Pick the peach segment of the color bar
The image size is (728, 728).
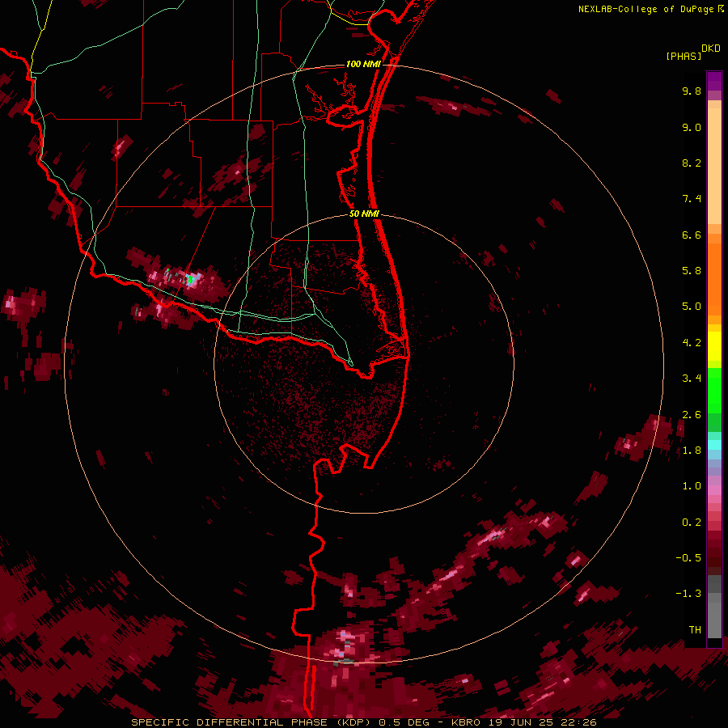point(714,166)
